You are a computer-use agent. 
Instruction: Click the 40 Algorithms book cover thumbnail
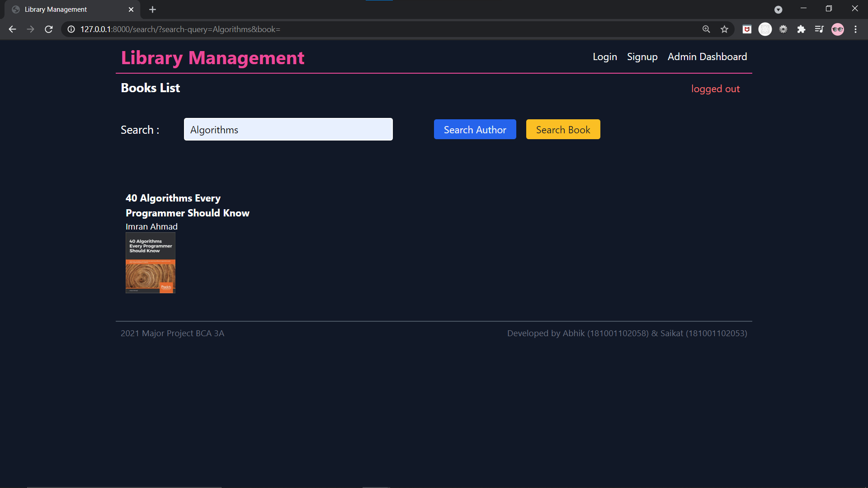(x=150, y=263)
